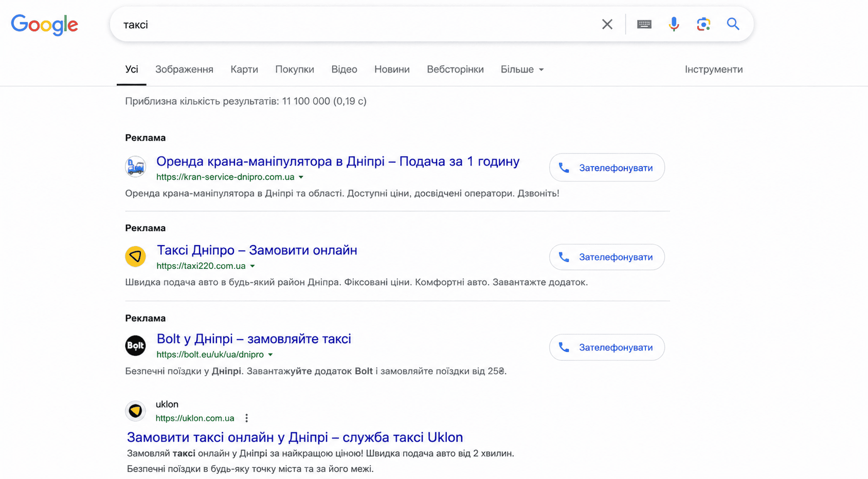Click the uklon favicon
The image size is (868, 479).
coord(136,411)
